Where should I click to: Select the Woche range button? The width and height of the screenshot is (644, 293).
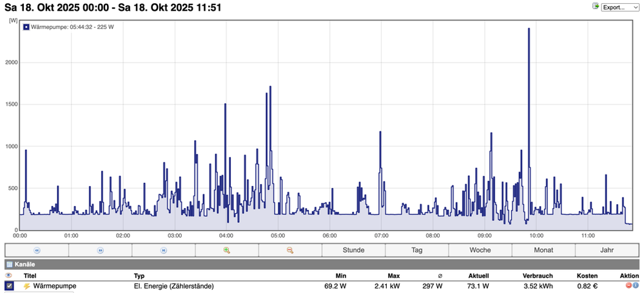coord(480,250)
